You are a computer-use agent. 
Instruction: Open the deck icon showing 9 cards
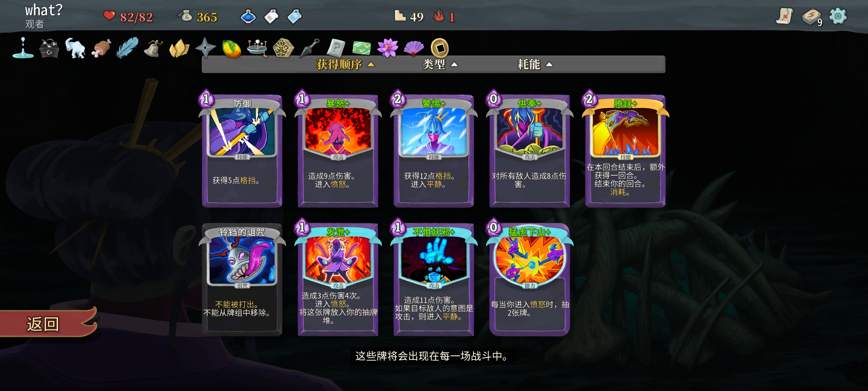coord(812,17)
